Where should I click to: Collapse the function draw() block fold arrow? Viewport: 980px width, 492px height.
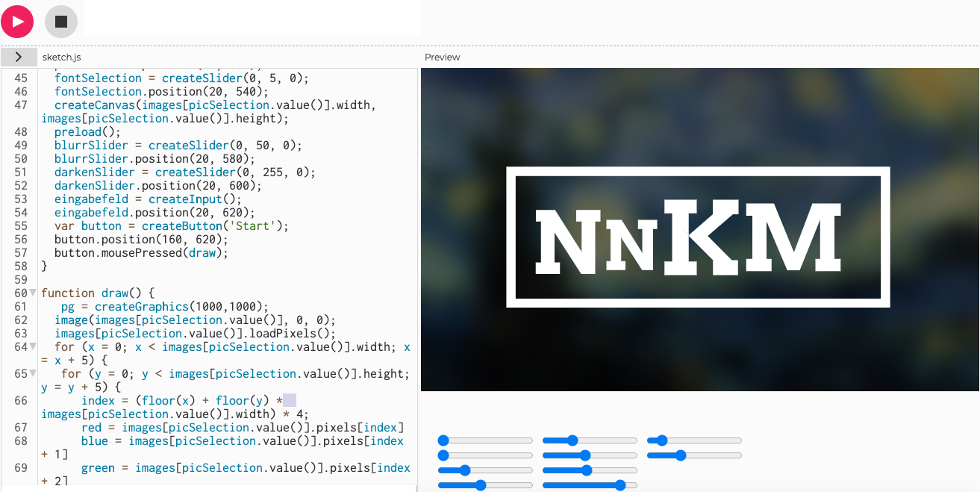tap(33, 293)
